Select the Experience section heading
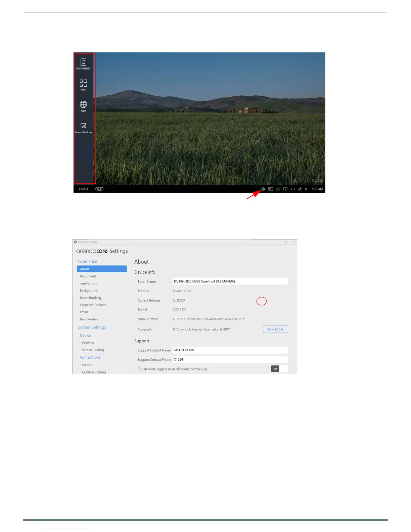The image size is (411, 532). tap(87, 262)
